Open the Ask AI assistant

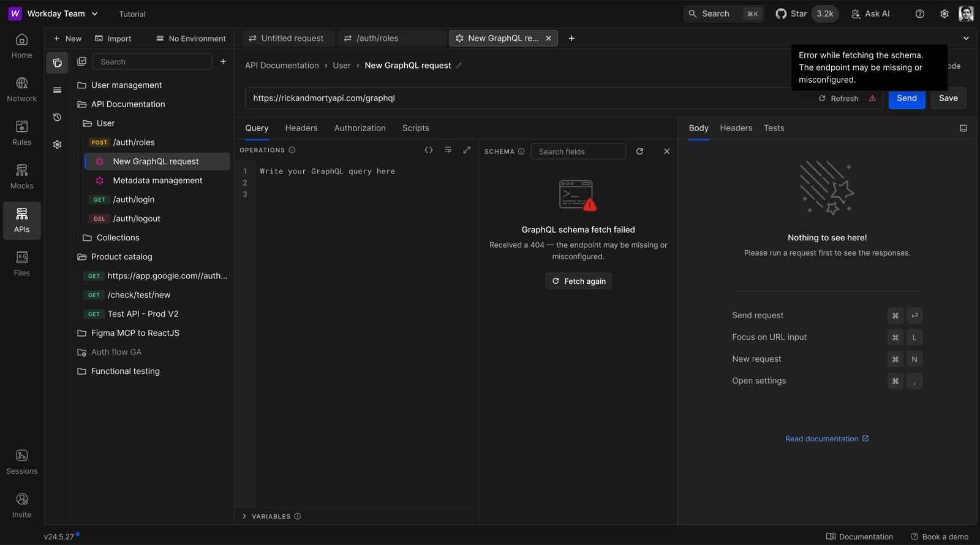tap(870, 13)
